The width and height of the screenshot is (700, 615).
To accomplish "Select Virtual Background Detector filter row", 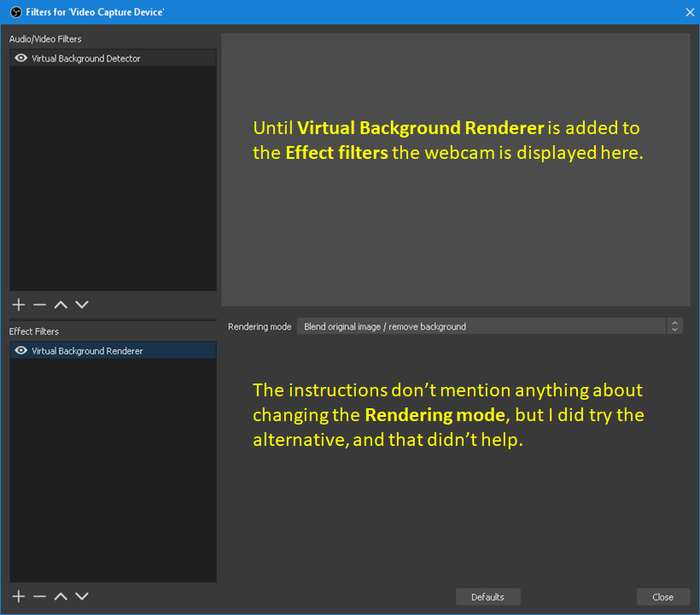I will coord(114,58).
